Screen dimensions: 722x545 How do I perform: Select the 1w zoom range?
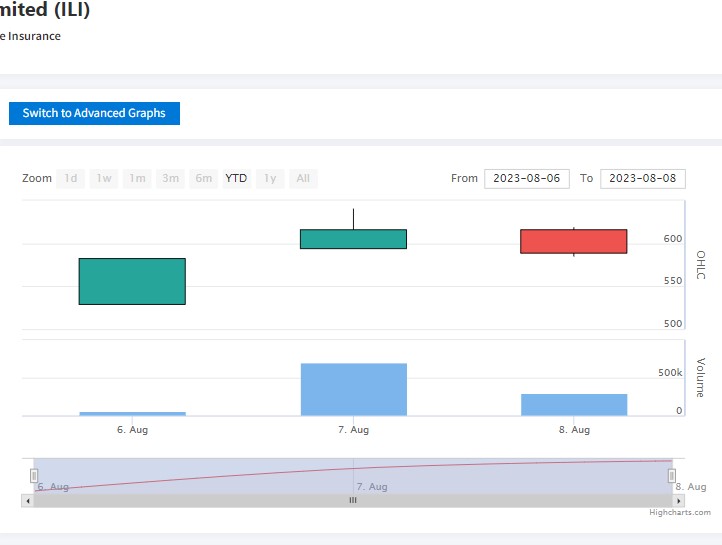(104, 179)
